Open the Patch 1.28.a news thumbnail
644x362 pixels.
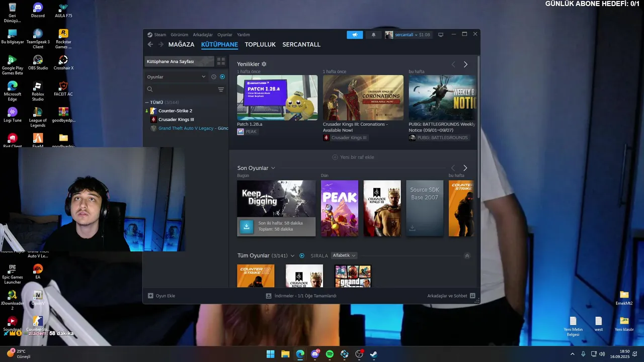tap(277, 98)
